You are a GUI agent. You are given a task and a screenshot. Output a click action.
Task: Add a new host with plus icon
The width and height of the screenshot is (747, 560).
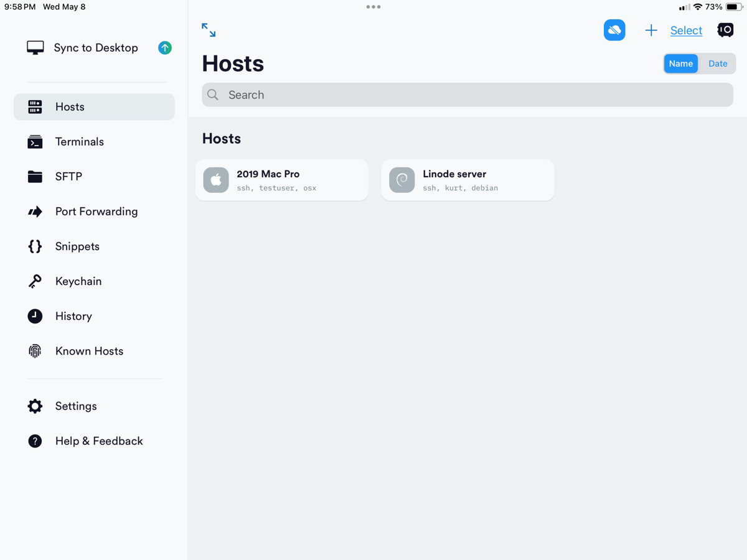pos(651,30)
